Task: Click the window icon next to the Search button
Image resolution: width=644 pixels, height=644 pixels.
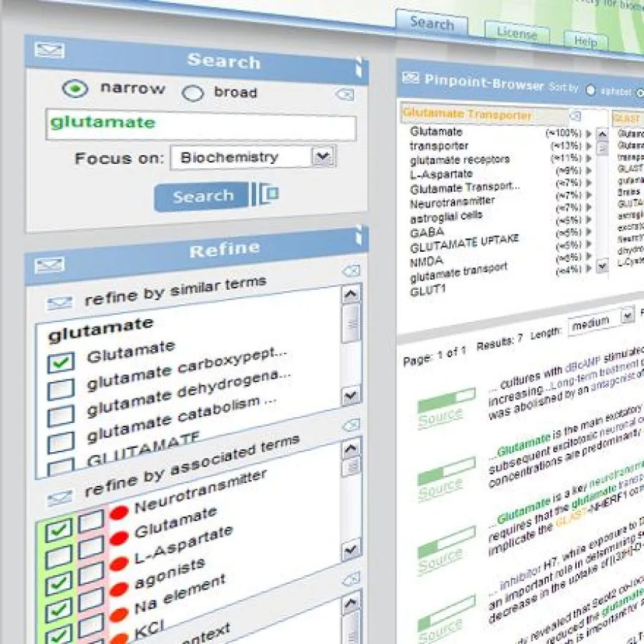Action: 268,193
